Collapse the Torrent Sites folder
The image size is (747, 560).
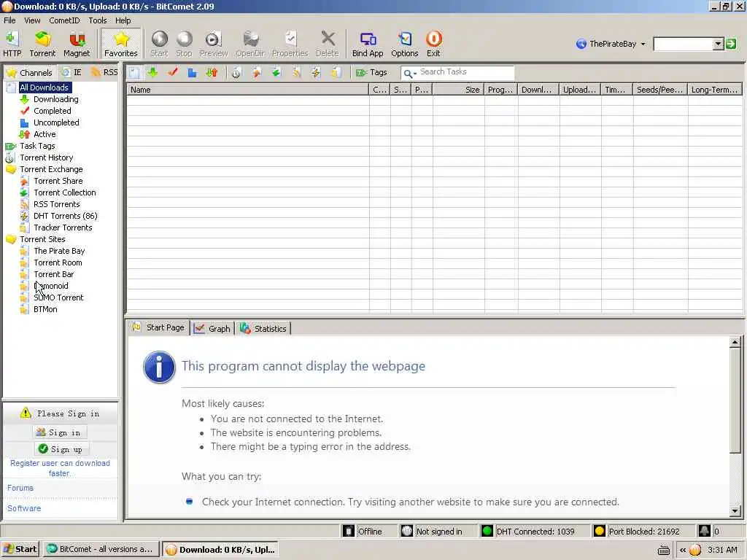(x=10, y=239)
